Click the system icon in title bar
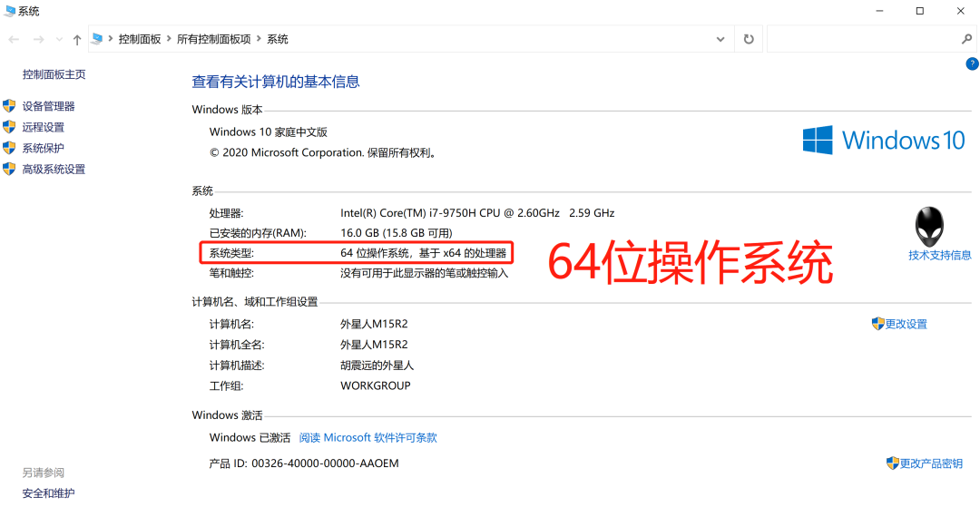 (10, 11)
